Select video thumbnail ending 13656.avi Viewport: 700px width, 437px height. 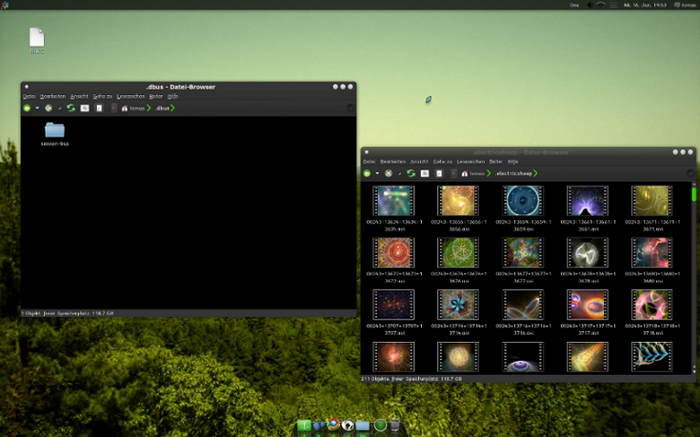click(x=458, y=201)
